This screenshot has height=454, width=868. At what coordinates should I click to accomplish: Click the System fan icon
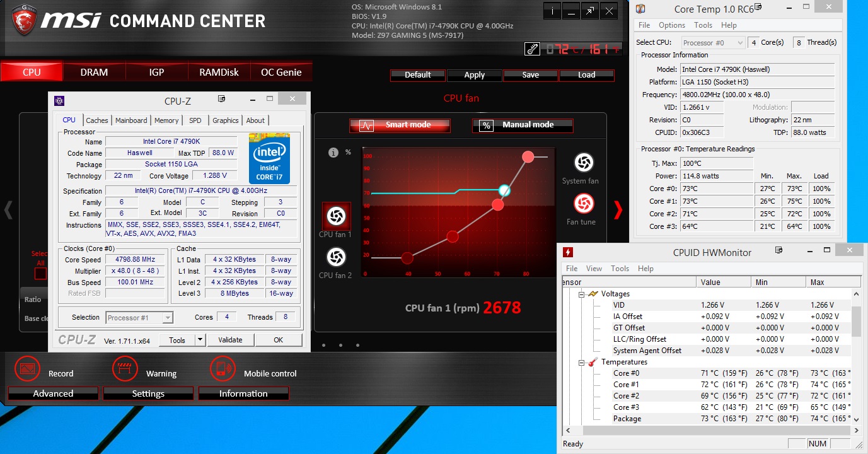584,163
